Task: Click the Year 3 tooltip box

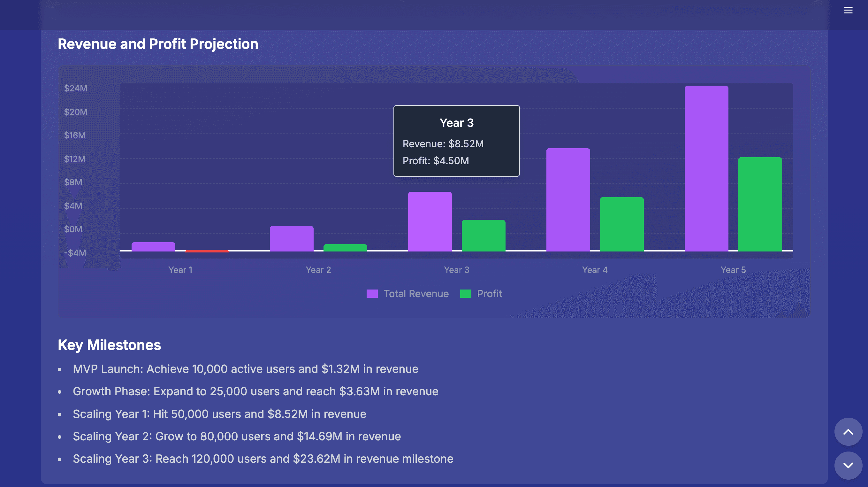Action: pyautogui.click(x=457, y=141)
